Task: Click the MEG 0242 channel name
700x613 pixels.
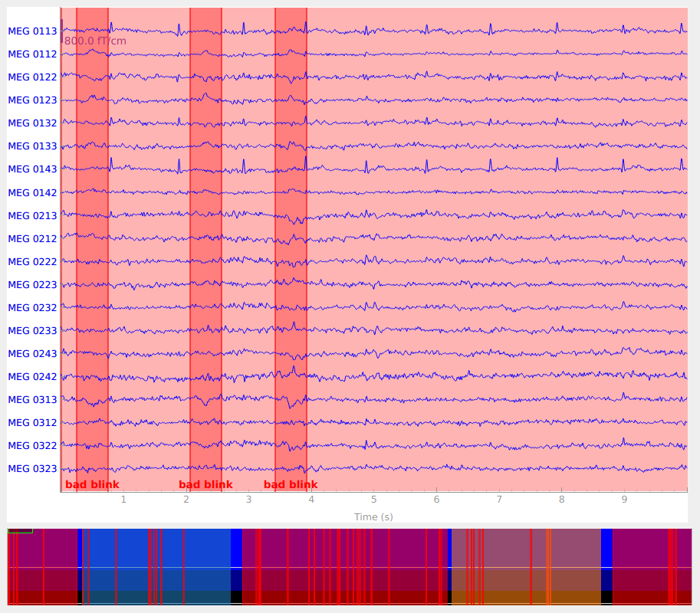Action: point(32,376)
